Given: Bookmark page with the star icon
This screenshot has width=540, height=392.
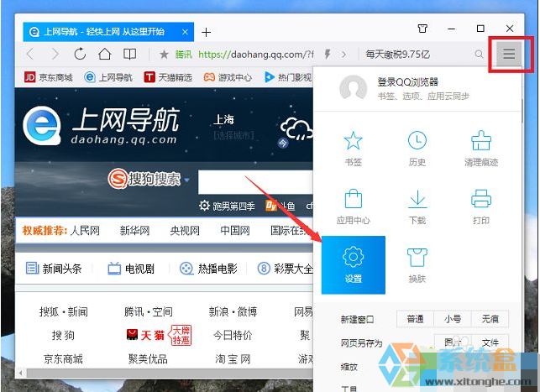Looking at the screenshot, I should tap(165, 55).
